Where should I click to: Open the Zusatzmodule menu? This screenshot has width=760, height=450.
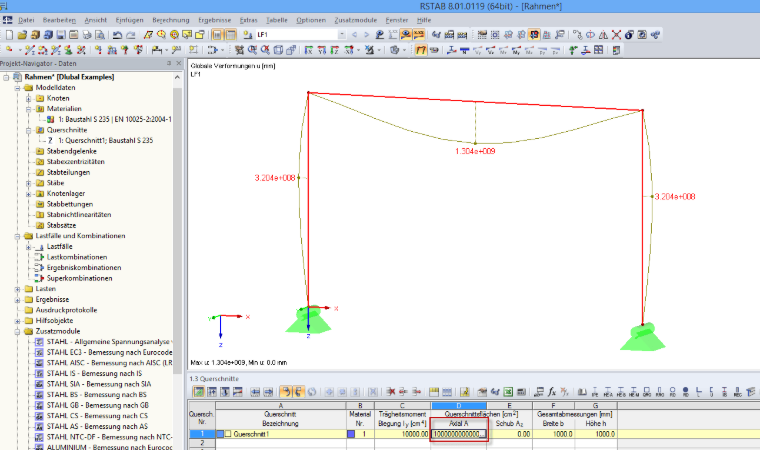click(355, 20)
